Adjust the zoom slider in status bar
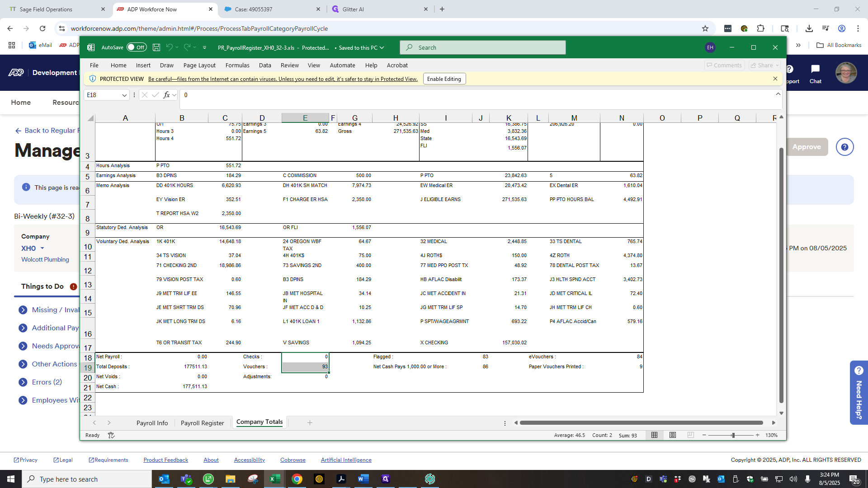This screenshot has width=868, height=488. (x=733, y=435)
